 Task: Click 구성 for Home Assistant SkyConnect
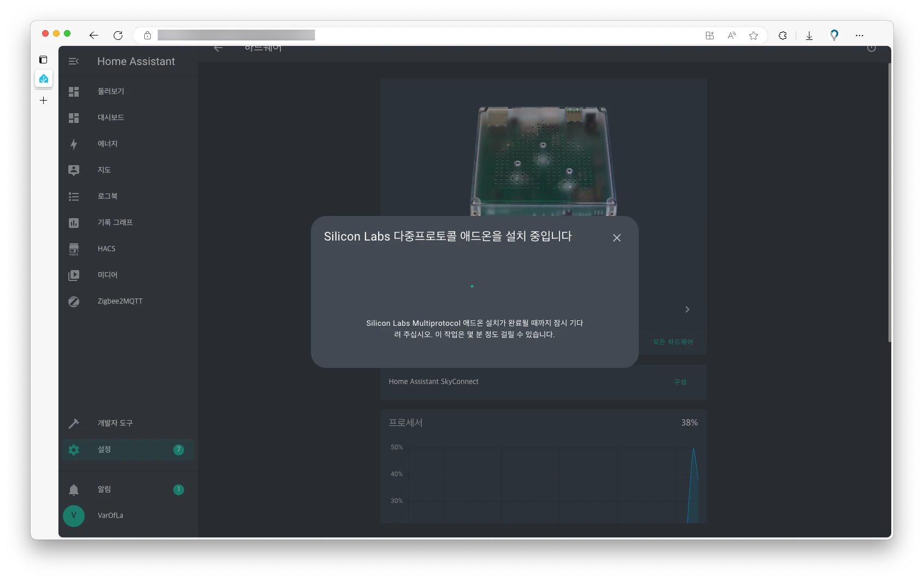tap(680, 382)
